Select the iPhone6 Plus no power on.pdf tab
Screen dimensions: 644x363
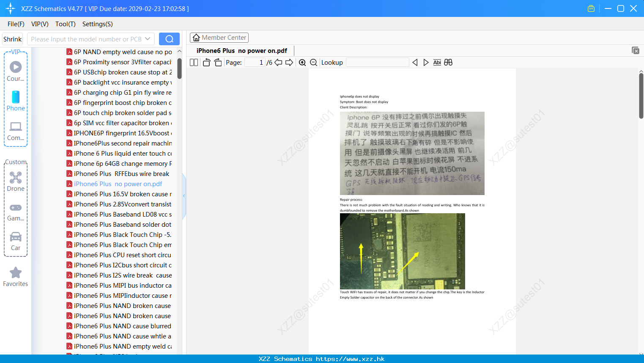(242, 51)
